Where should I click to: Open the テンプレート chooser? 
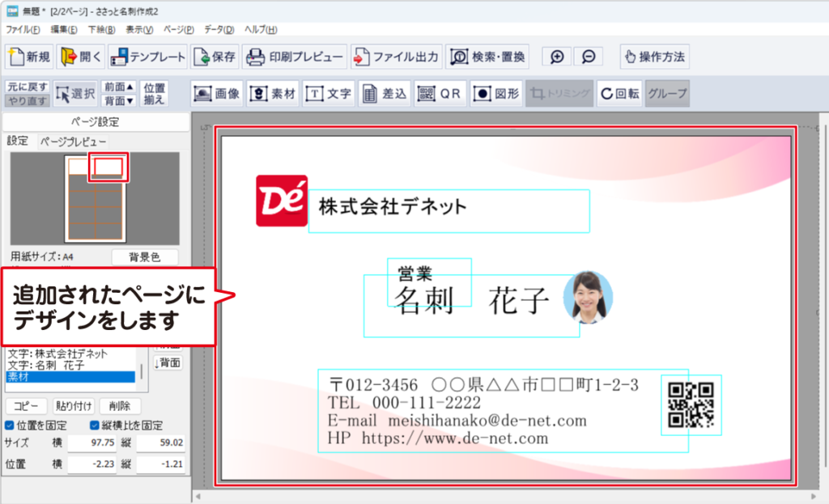pos(148,57)
